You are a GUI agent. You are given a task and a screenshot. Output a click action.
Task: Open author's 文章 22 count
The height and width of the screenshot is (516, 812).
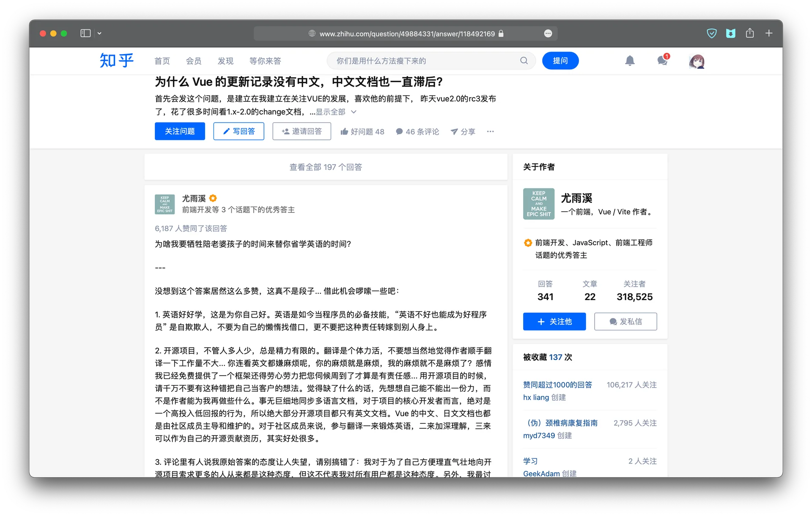(x=590, y=291)
